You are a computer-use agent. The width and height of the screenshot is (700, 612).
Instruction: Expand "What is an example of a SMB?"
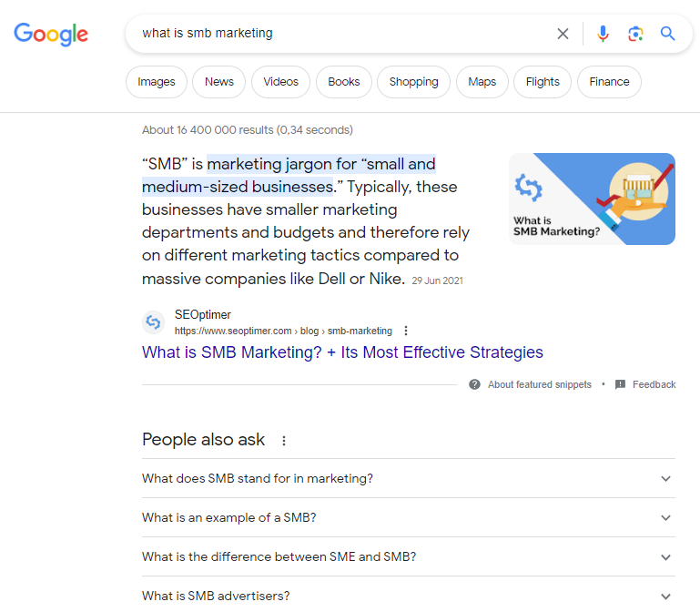(665, 518)
